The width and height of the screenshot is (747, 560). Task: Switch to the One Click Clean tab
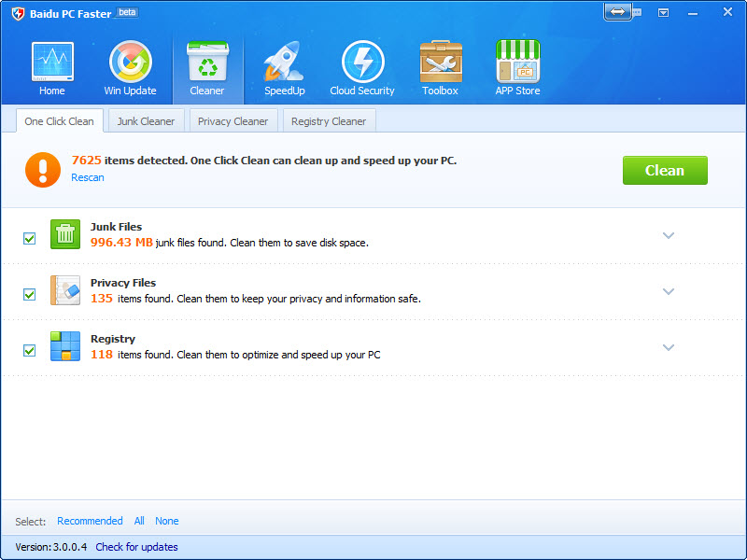(x=60, y=121)
